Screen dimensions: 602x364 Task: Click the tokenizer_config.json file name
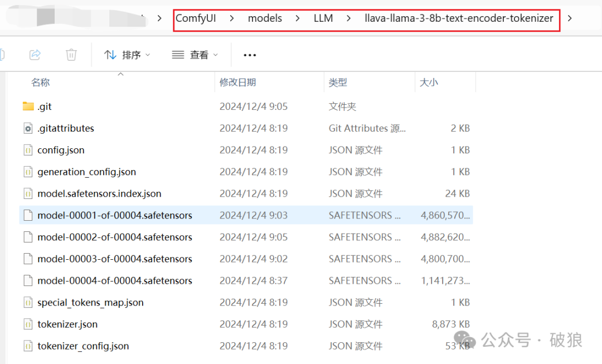coord(83,346)
